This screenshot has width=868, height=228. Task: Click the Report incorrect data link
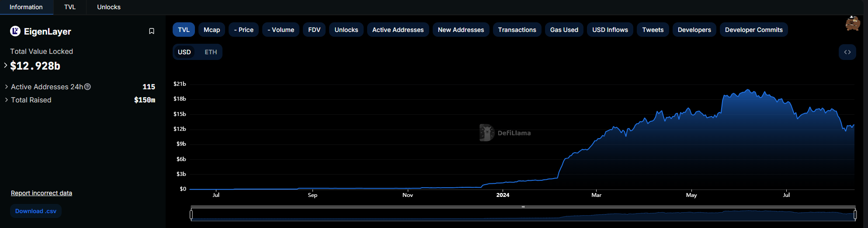42,193
